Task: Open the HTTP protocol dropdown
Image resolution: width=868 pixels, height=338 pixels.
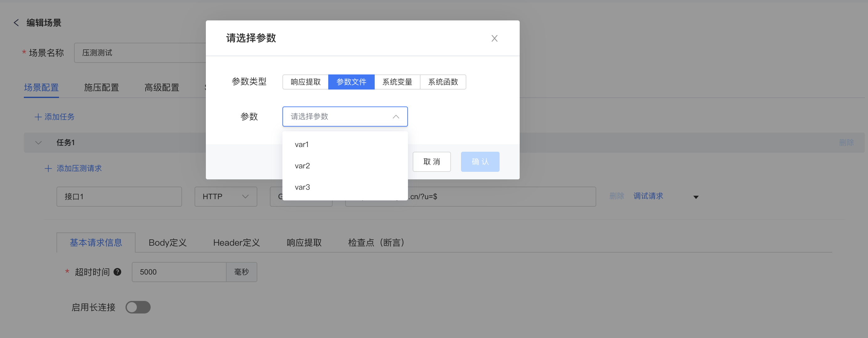Action: point(225,197)
